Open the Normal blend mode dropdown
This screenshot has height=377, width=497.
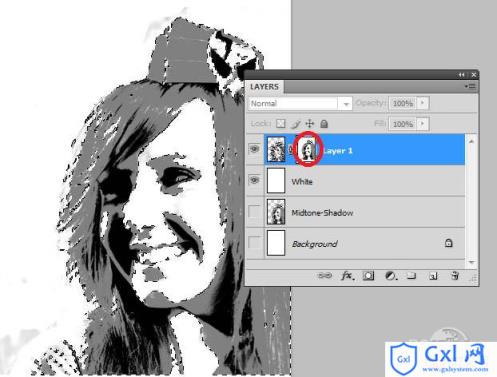pyautogui.click(x=300, y=103)
